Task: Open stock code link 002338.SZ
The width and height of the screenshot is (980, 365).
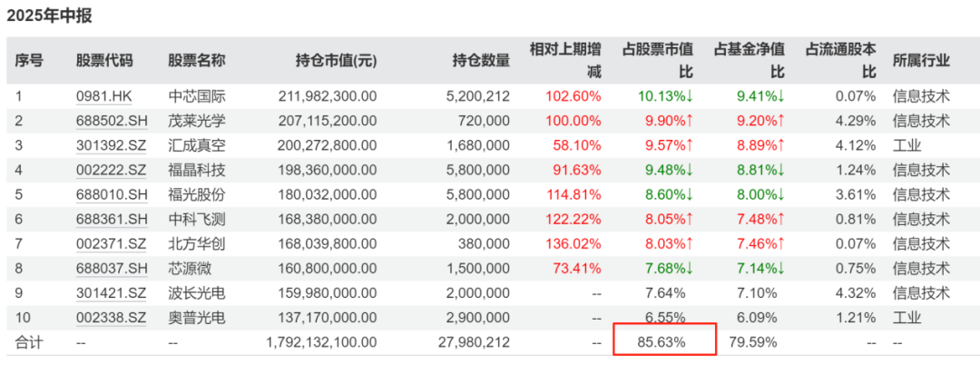Action: (x=112, y=318)
